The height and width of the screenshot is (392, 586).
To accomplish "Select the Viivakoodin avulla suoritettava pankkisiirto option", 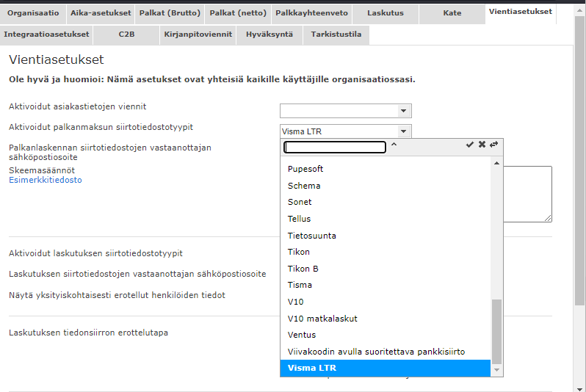I will click(x=376, y=352).
